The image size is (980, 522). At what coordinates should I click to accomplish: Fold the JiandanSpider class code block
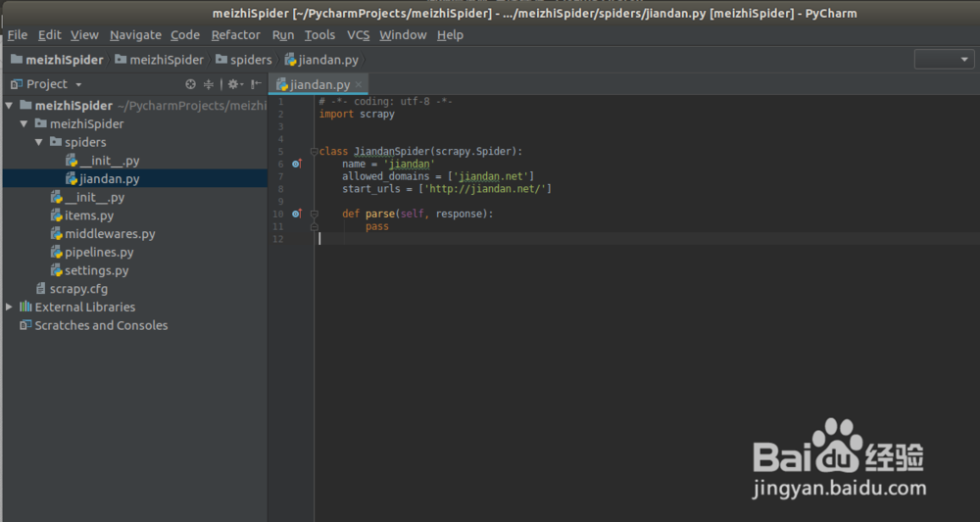pos(314,151)
